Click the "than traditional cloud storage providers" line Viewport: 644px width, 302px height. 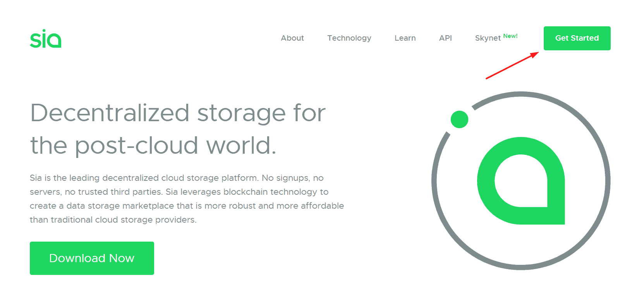pyautogui.click(x=113, y=220)
